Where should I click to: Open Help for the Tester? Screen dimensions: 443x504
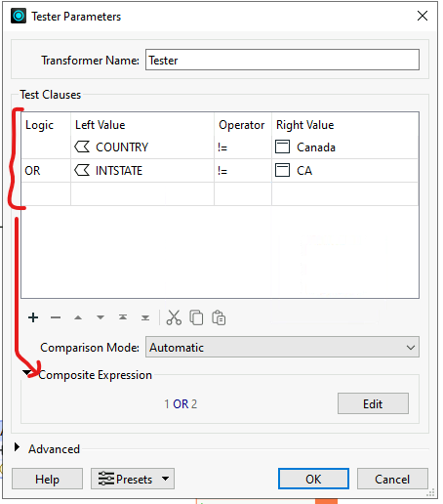pos(47,479)
